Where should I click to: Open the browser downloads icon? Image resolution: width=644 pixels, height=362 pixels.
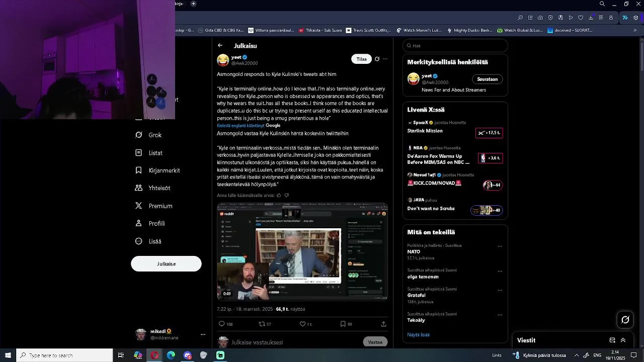point(591,18)
